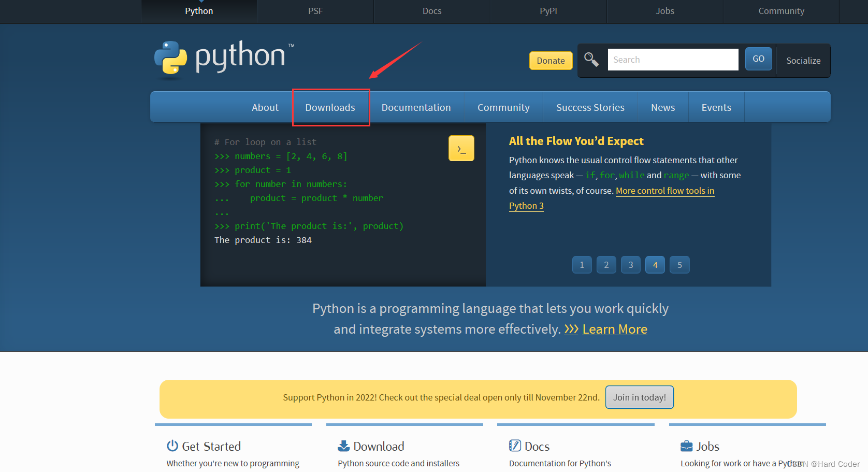Image resolution: width=868 pixels, height=472 pixels.
Task: Open the News menu
Action: pyautogui.click(x=663, y=107)
